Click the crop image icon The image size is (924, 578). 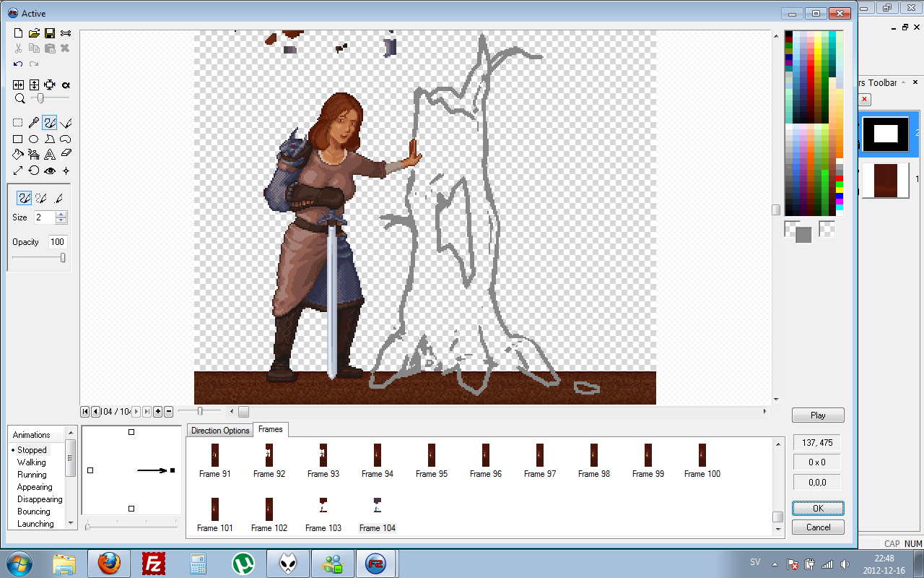point(50,85)
